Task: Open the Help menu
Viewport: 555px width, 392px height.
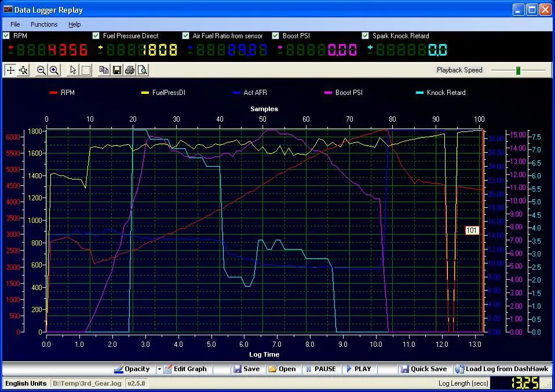Action: coord(74,24)
